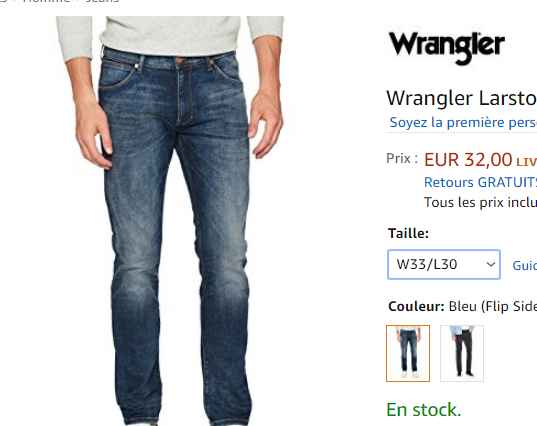Click the LIV delivery text beside price
Viewport: 537px width, 426px height.
[x=526, y=162]
